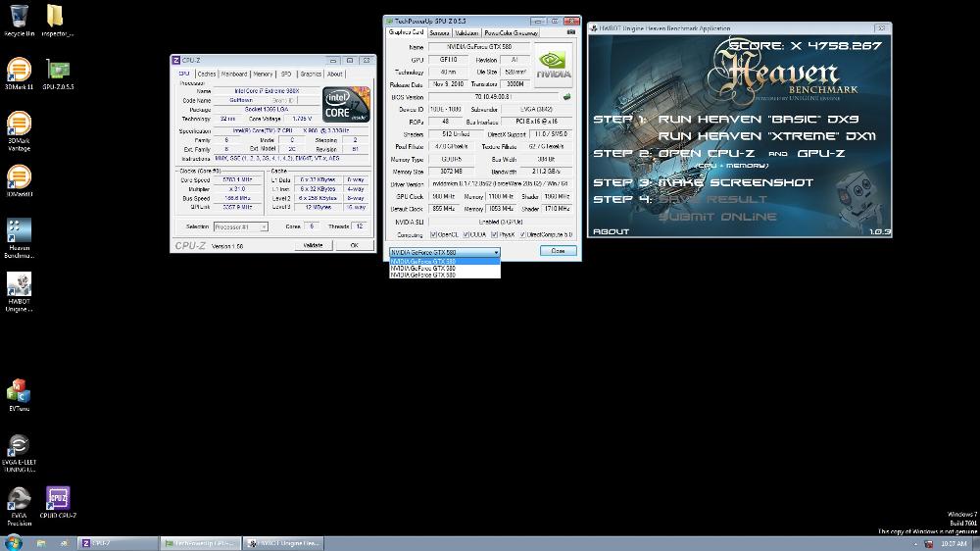The image size is (980, 551).
Task: Click Make Screenshot in HWBOT Heaven
Action: pos(736,182)
